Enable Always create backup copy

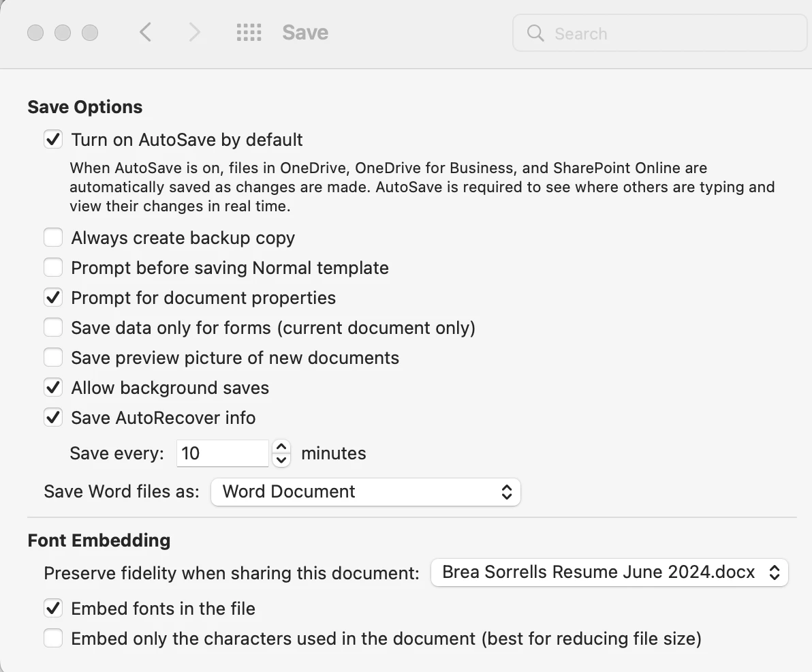53,237
